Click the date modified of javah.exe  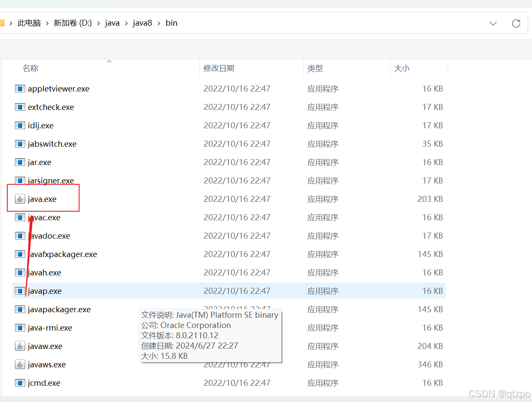237,272
